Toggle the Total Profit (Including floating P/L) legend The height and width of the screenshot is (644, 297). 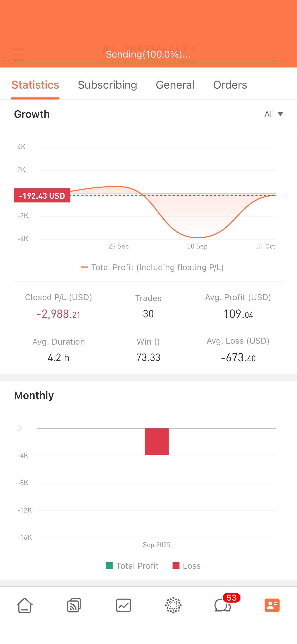152,267
